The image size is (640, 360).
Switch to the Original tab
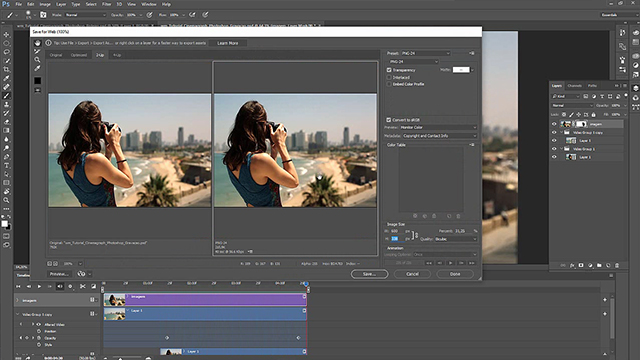pos(56,55)
